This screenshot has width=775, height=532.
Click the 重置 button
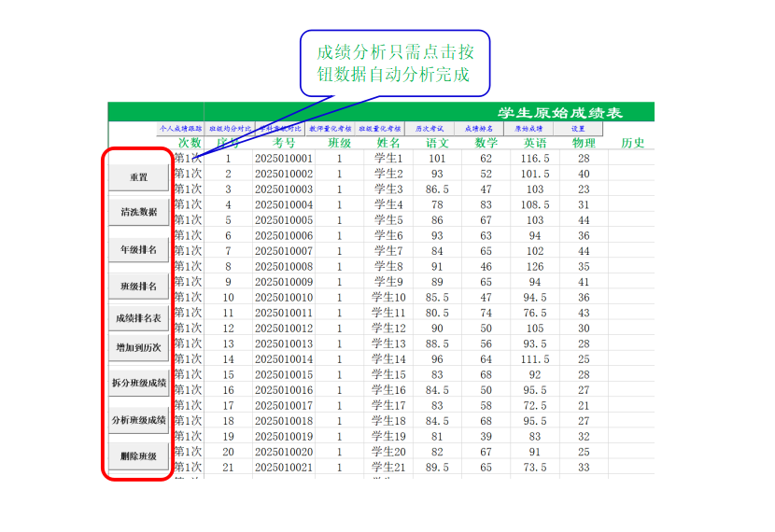138,177
